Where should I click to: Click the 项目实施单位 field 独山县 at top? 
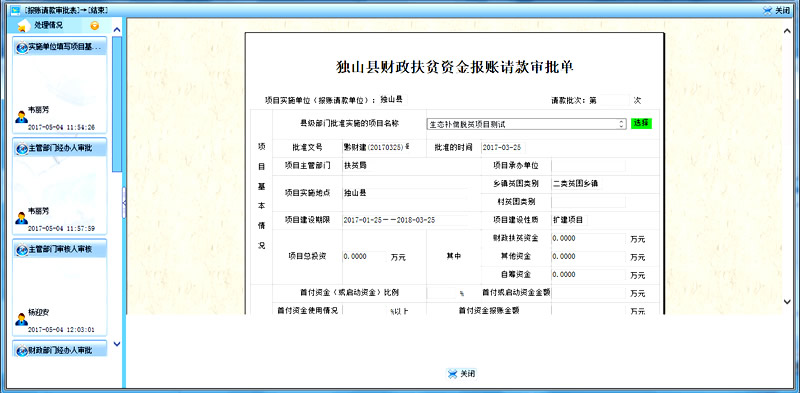(x=392, y=100)
